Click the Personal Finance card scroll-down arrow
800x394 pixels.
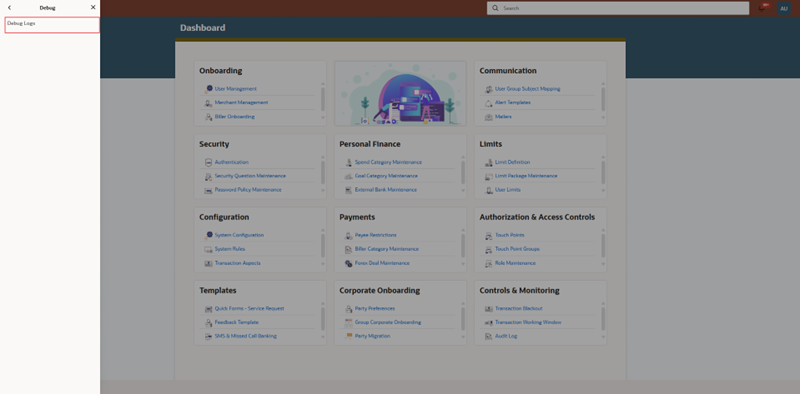click(463, 191)
